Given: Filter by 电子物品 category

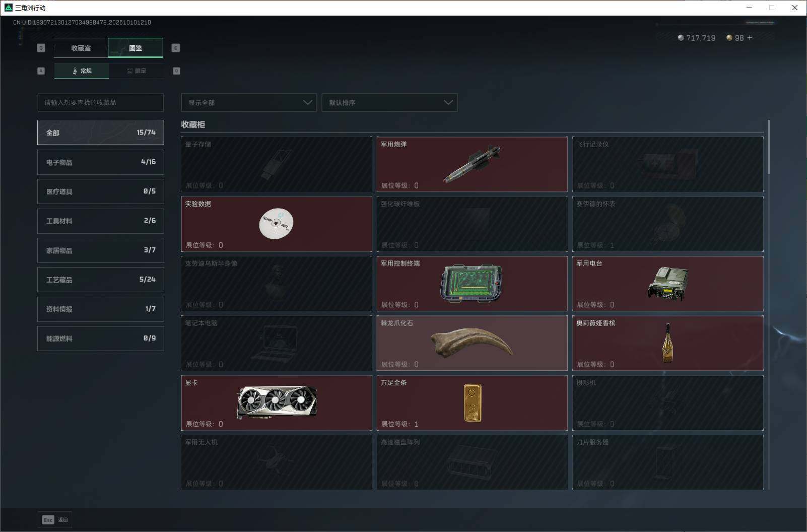Looking at the screenshot, I should coord(101,162).
